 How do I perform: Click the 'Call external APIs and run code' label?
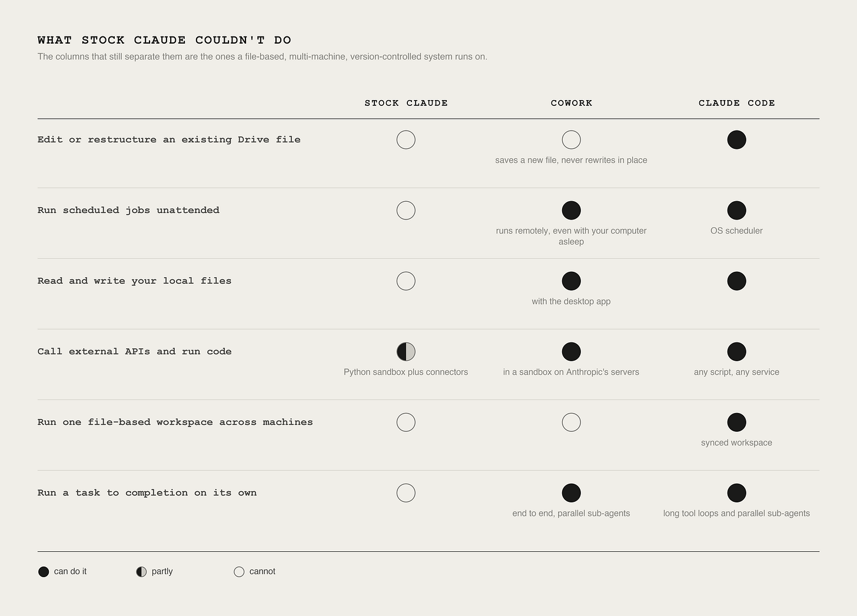134,351
